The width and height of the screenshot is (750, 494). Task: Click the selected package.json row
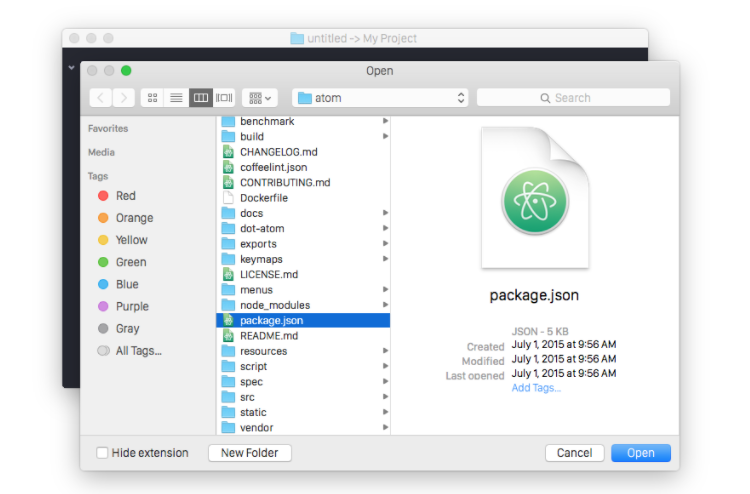[303, 320]
